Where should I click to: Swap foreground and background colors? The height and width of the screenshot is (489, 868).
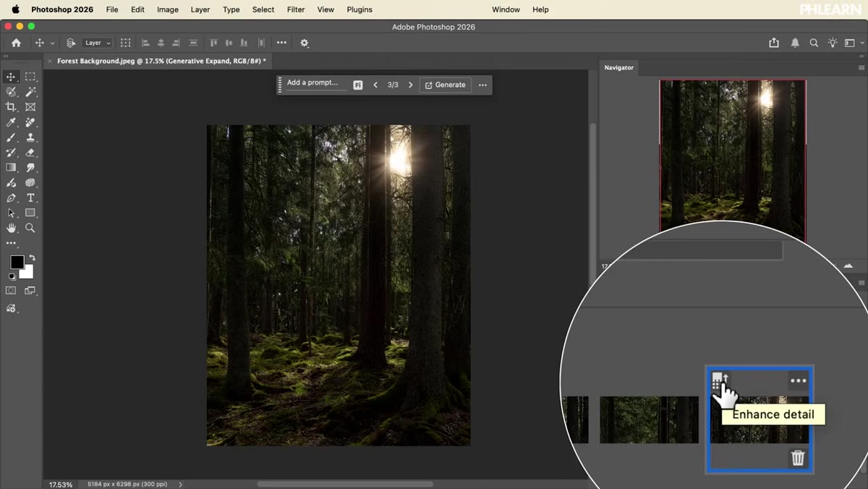tap(32, 258)
